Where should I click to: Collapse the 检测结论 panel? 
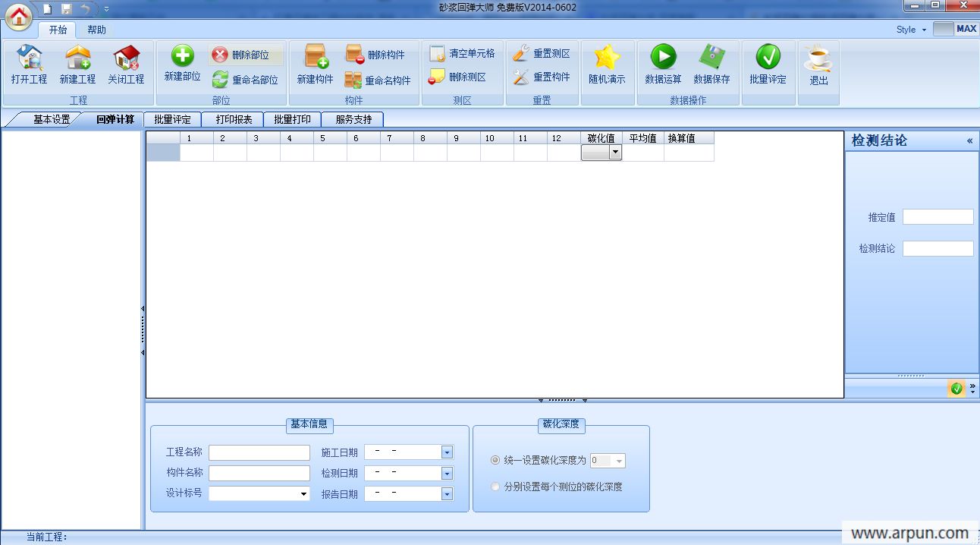969,141
